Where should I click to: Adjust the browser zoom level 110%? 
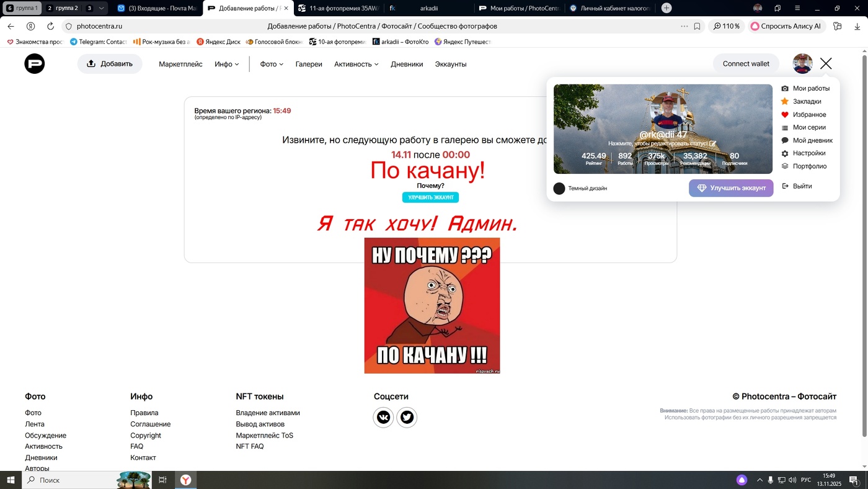(726, 26)
